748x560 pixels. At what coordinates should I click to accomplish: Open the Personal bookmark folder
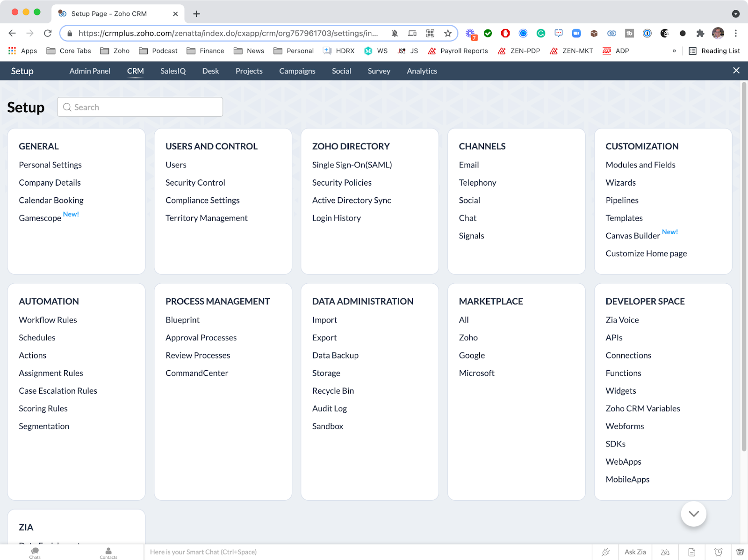pos(294,51)
